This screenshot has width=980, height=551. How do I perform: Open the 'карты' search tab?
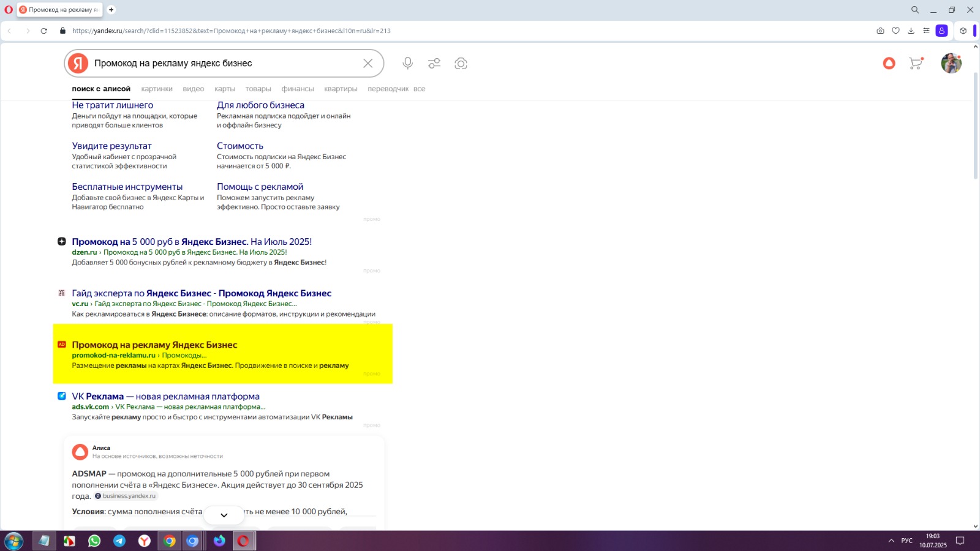225,89
